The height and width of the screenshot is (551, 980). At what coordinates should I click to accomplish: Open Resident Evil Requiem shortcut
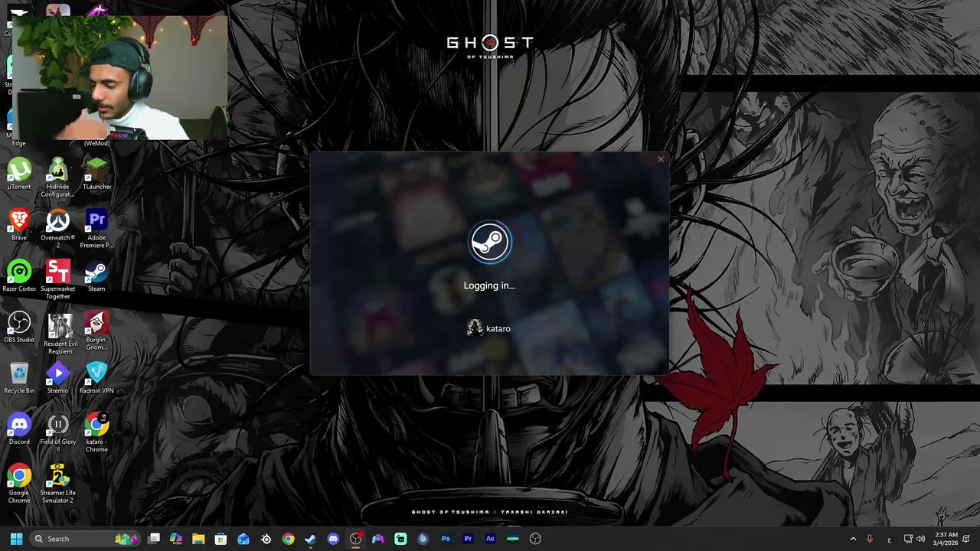(60, 334)
